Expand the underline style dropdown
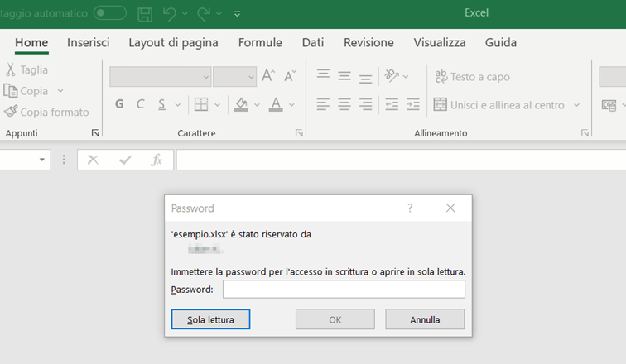This screenshot has width=626, height=364. tap(178, 105)
